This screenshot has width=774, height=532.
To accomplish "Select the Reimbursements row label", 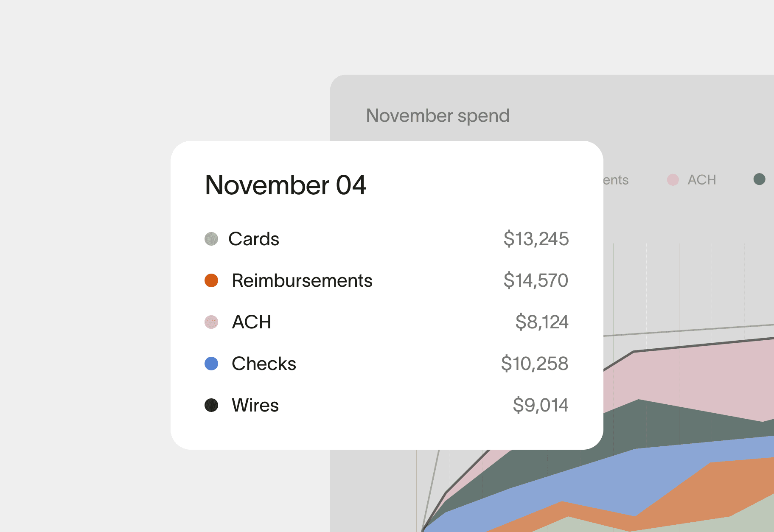I will [x=302, y=280].
